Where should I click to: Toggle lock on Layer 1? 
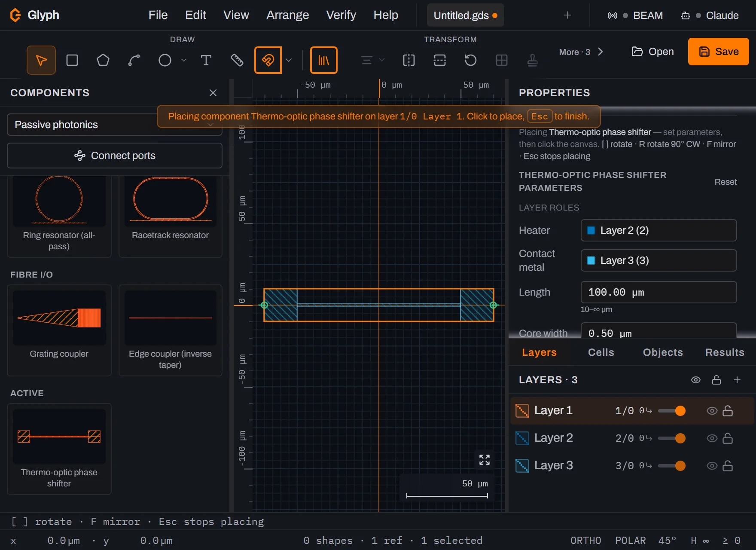coord(728,411)
